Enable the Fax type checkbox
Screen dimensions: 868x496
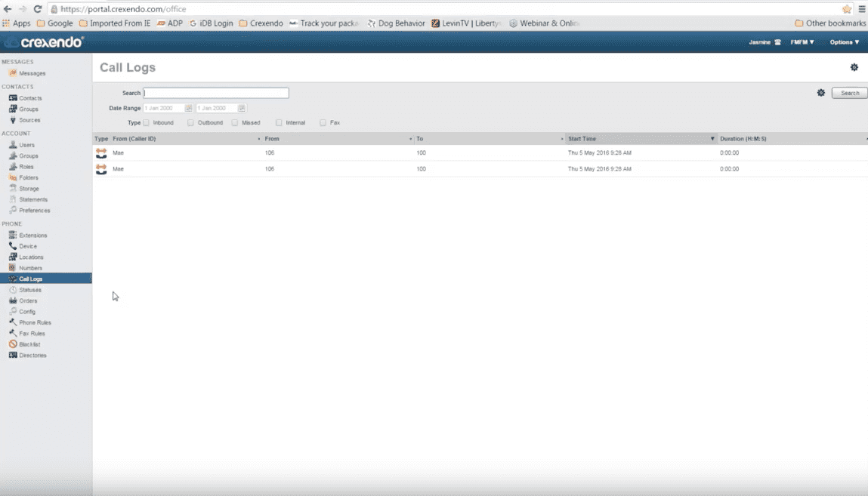click(x=323, y=123)
